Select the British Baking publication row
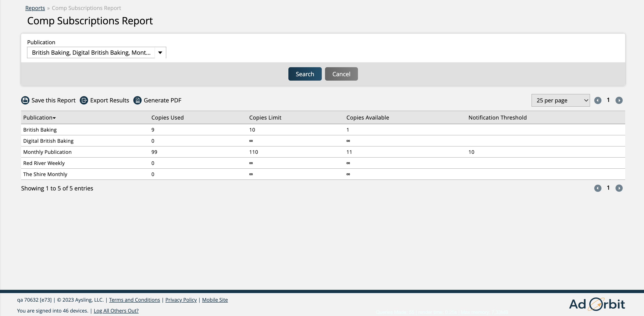The width and height of the screenshot is (644, 316). click(322, 129)
